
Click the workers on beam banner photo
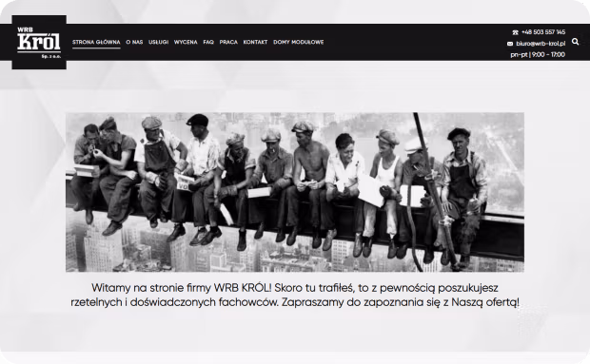point(295,192)
